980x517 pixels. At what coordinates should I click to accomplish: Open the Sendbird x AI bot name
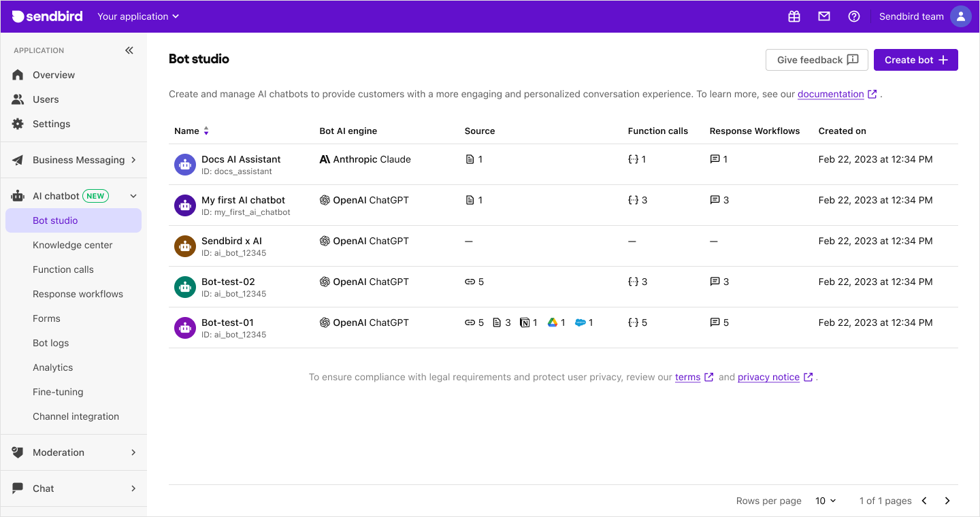(231, 241)
